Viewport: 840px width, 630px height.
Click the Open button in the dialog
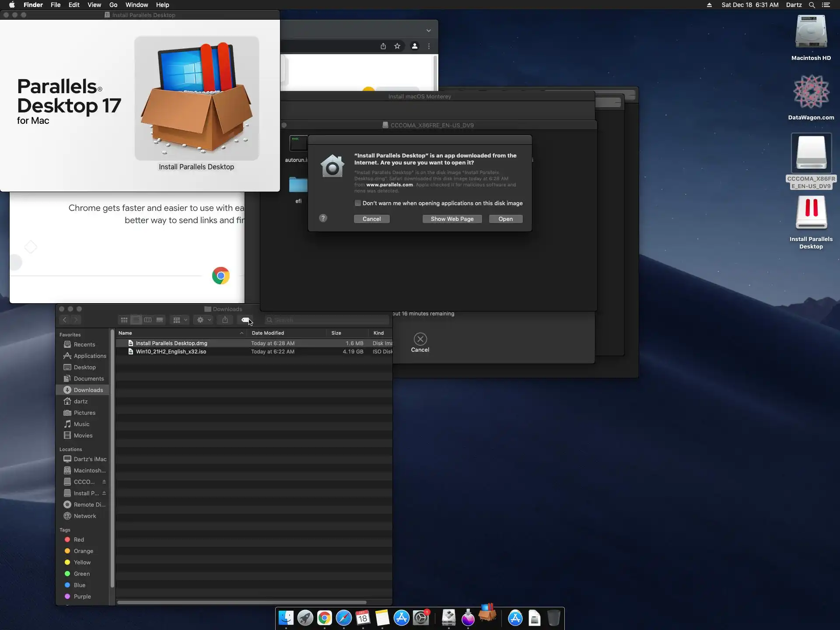pyautogui.click(x=505, y=219)
